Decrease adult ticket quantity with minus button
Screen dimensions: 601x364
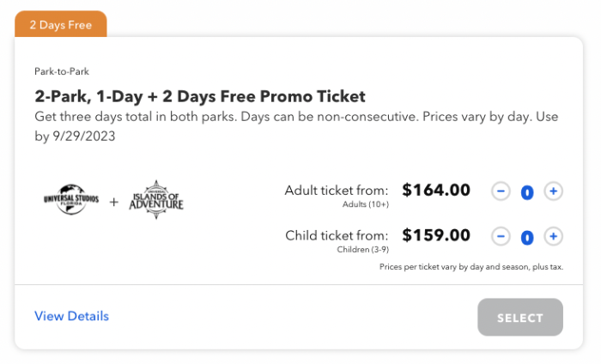(501, 191)
